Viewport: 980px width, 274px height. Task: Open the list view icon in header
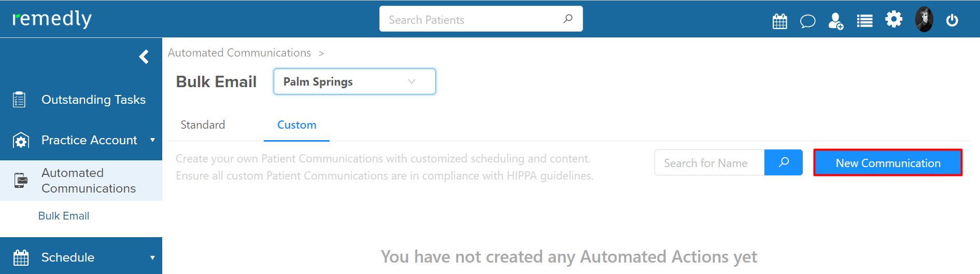click(x=864, y=21)
